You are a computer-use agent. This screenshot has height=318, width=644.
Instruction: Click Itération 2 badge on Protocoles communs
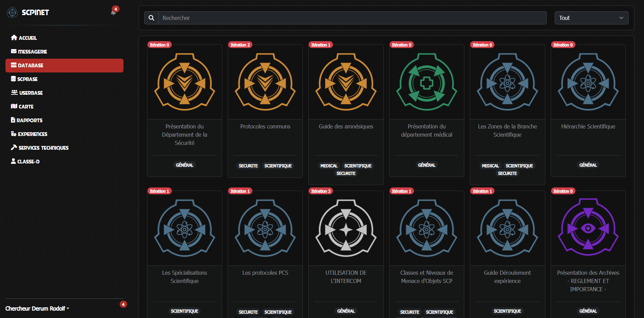[x=240, y=45]
